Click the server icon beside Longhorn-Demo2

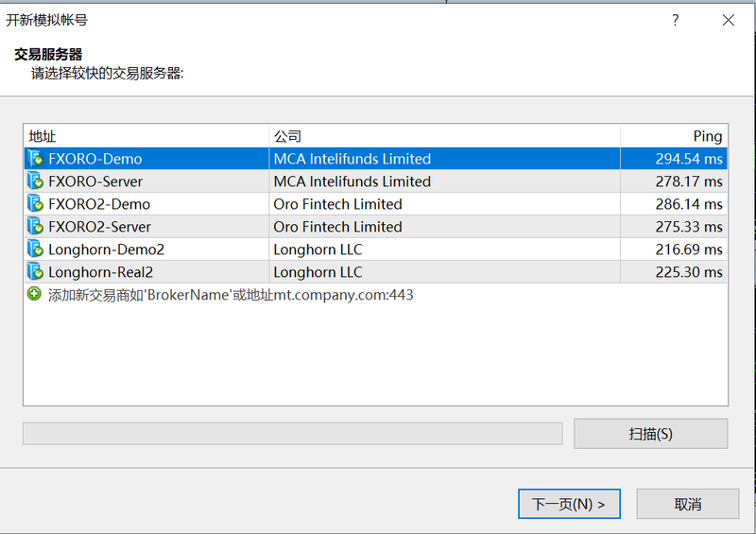[35, 249]
